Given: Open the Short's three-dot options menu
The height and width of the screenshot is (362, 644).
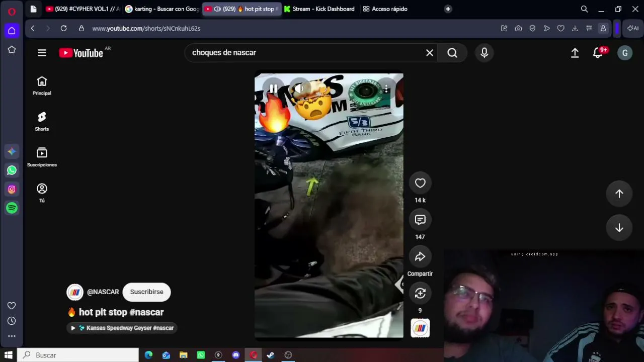Looking at the screenshot, I should [x=386, y=89].
